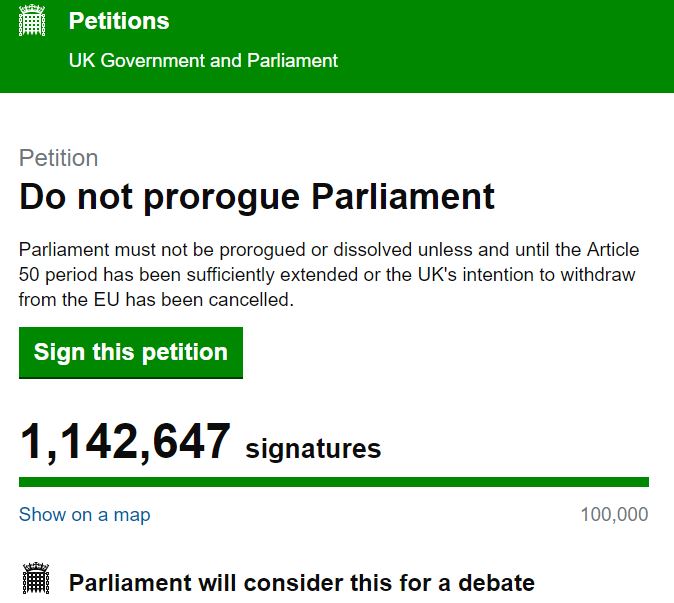Select the Do not prorogue Parliament title

coord(257,197)
